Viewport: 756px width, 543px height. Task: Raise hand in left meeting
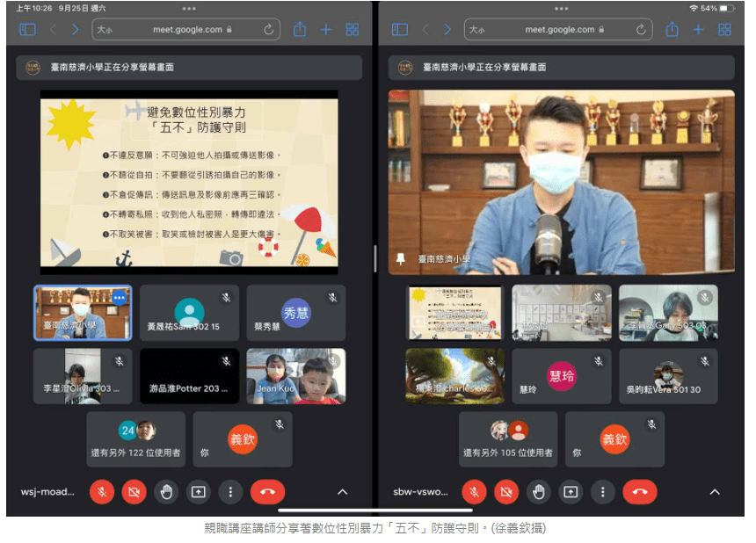(166, 492)
